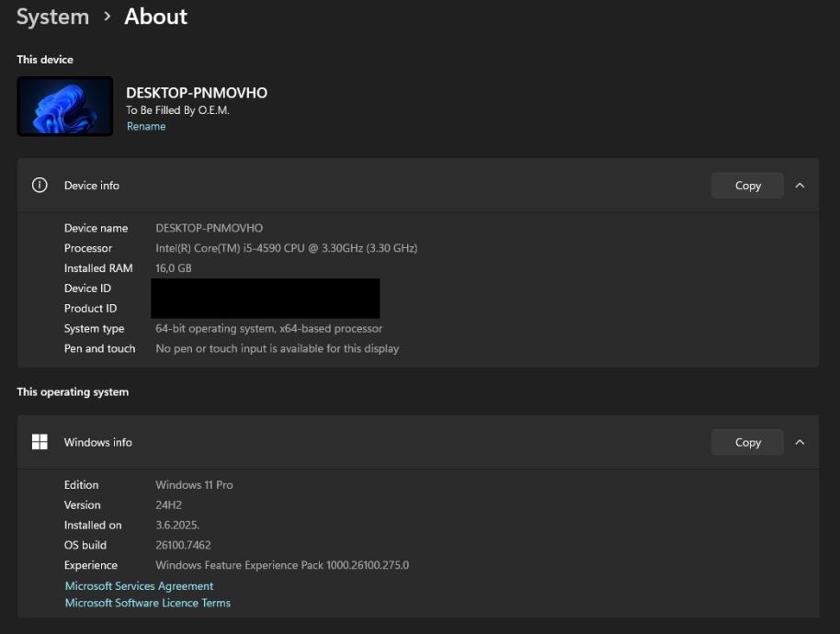This screenshot has height=634, width=840.
Task: Collapse the Device info section
Action: pos(800,186)
